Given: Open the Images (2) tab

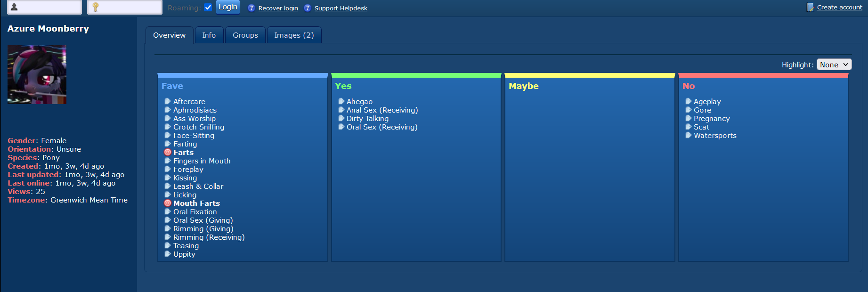Looking at the screenshot, I should pyautogui.click(x=294, y=35).
